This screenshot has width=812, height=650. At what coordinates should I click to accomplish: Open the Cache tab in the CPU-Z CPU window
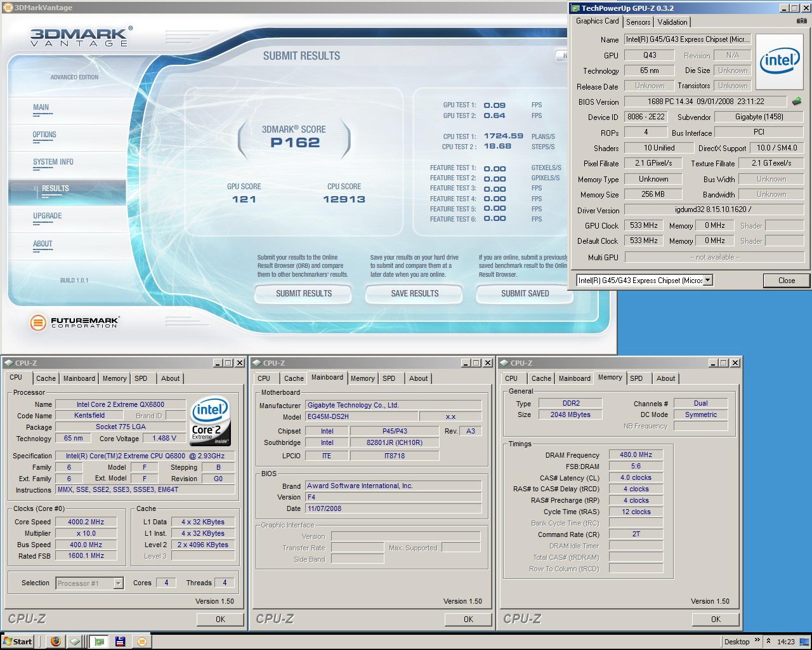46,378
